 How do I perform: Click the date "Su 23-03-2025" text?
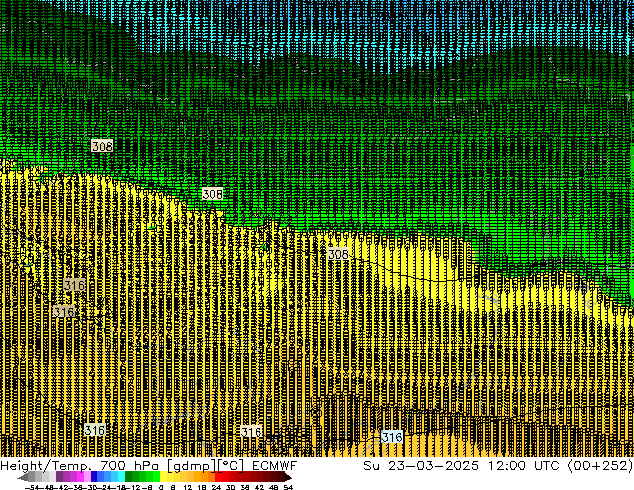click(x=421, y=465)
